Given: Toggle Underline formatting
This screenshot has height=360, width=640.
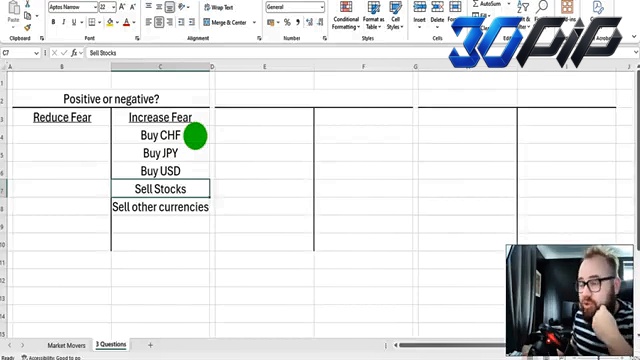Looking at the screenshot, I should tap(74, 22).
